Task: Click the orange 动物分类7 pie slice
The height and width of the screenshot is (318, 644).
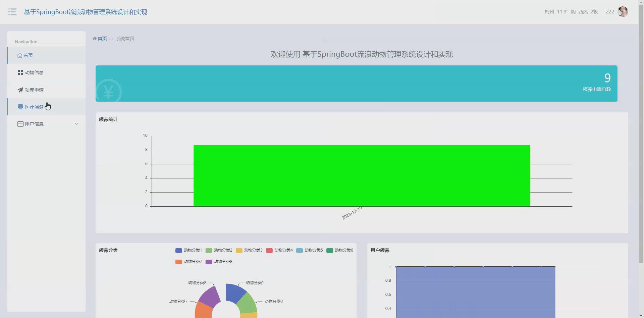Action: tap(203, 310)
